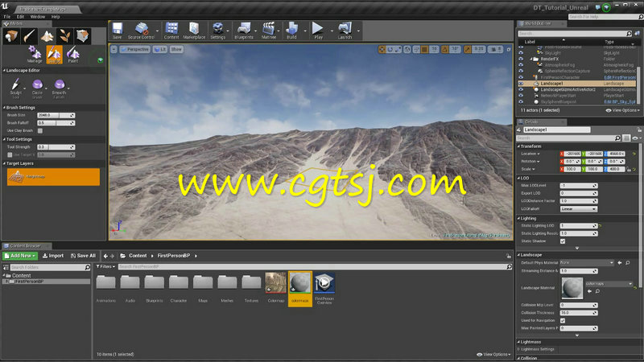
Task: Choose the Smooth falloff selector
Action: pyautogui.click(x=59, y=88)
